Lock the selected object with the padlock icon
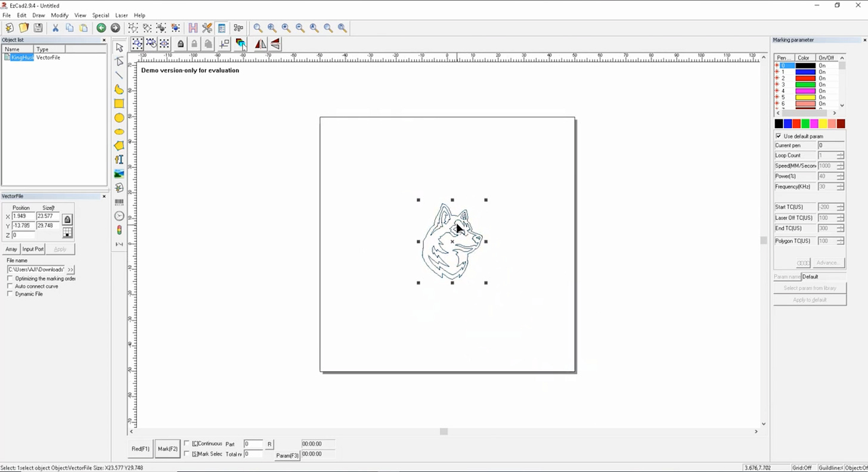The width and height of the screenshot is (868, 472). (x=181, y=44)
